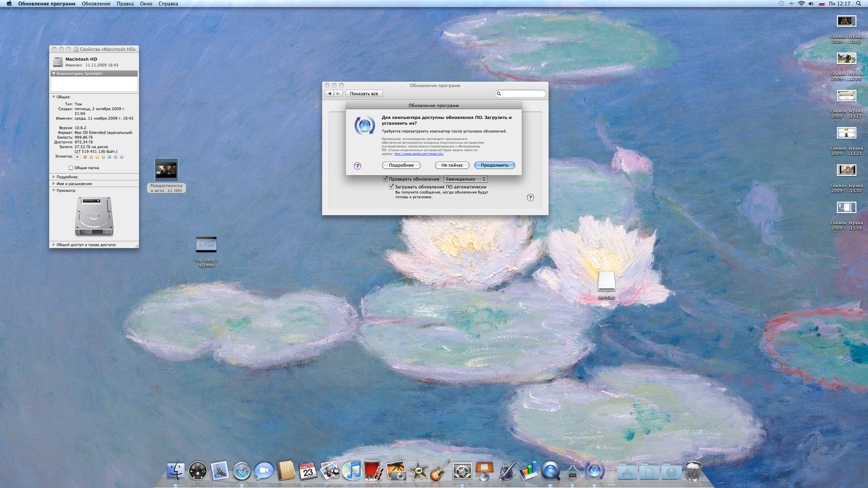The width and height of the screenshot is (868, 488).
Task: Open Spotlight search magnifier in menu bar
Action: pyautogui.click(x=859, y=4)
